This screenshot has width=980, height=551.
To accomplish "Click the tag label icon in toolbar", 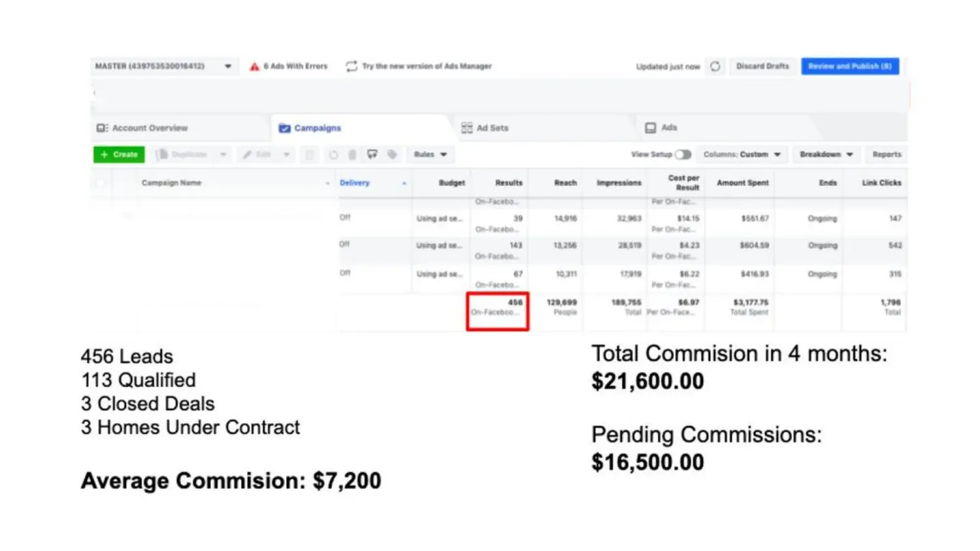I will pos(392,155).
